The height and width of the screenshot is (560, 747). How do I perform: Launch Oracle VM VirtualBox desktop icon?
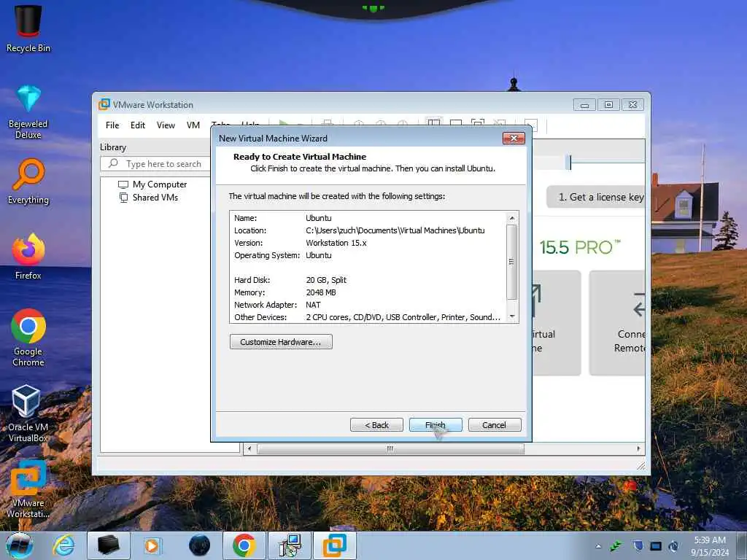(x=28, y=413)
